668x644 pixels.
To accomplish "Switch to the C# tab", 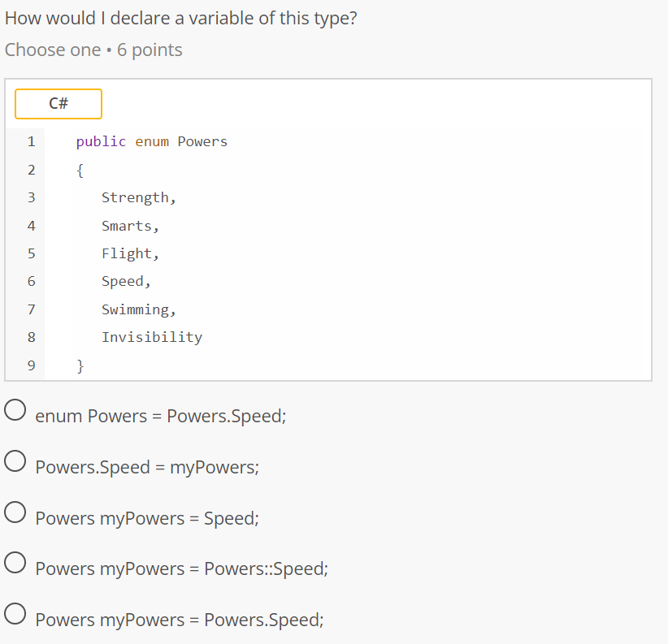I will pyautogui.click(x=58, y=104).
